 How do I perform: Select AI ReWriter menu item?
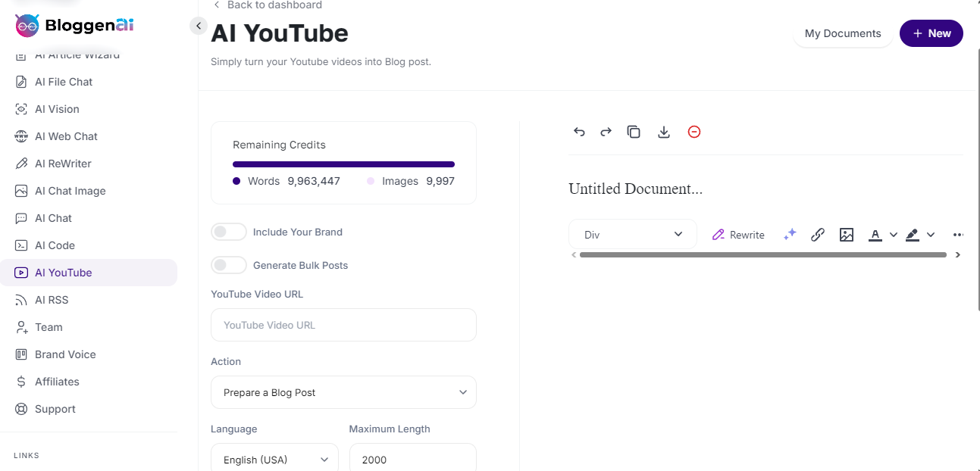point(89,164)
